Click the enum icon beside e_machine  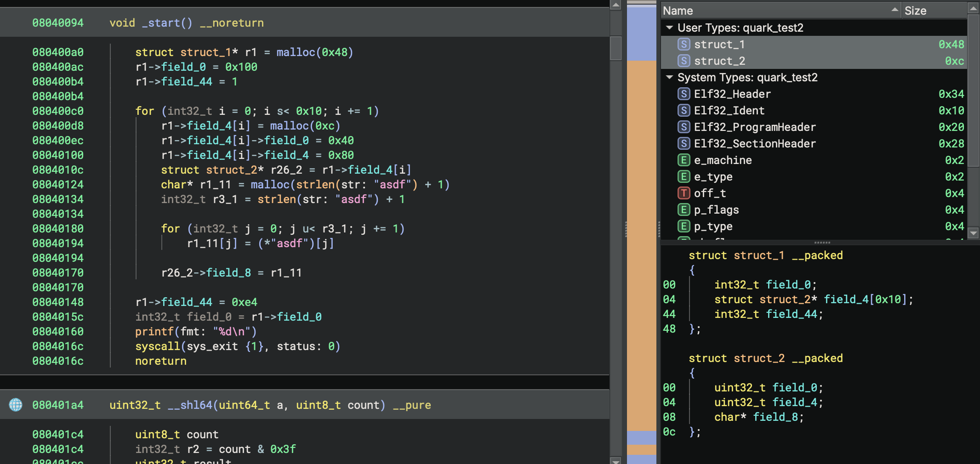click(x=684, y=160)
